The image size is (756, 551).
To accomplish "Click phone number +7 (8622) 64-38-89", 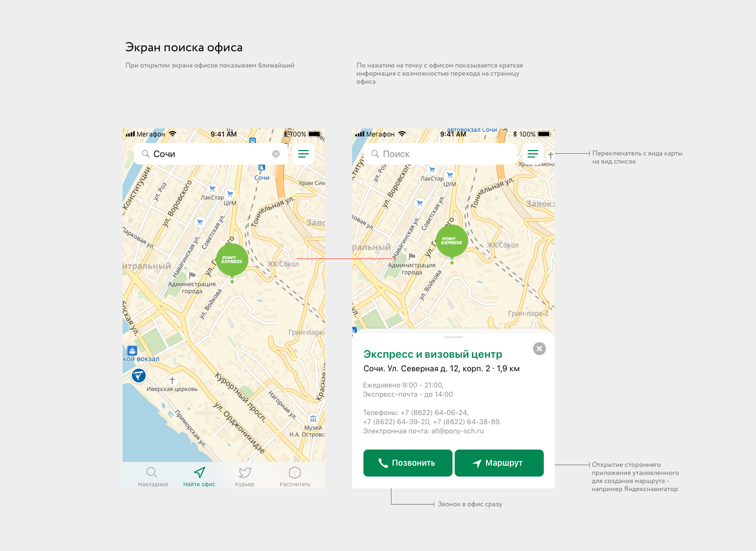I will click(x=467, y=422).
